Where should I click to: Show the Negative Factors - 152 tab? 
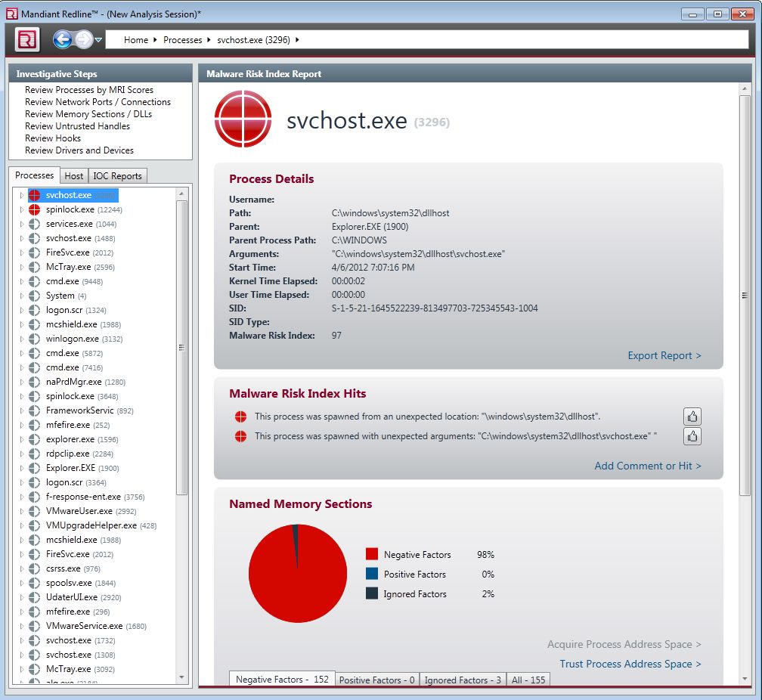point(282,679)
